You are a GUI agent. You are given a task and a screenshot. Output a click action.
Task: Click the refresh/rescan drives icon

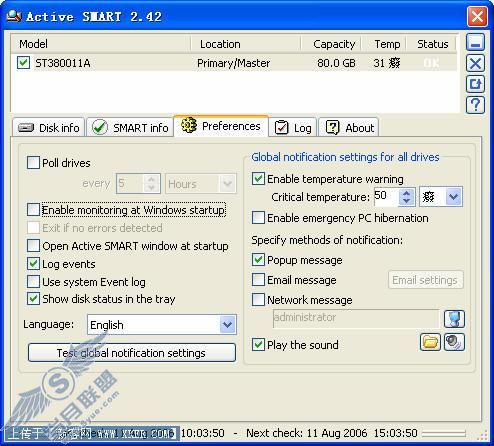[475, 84]
